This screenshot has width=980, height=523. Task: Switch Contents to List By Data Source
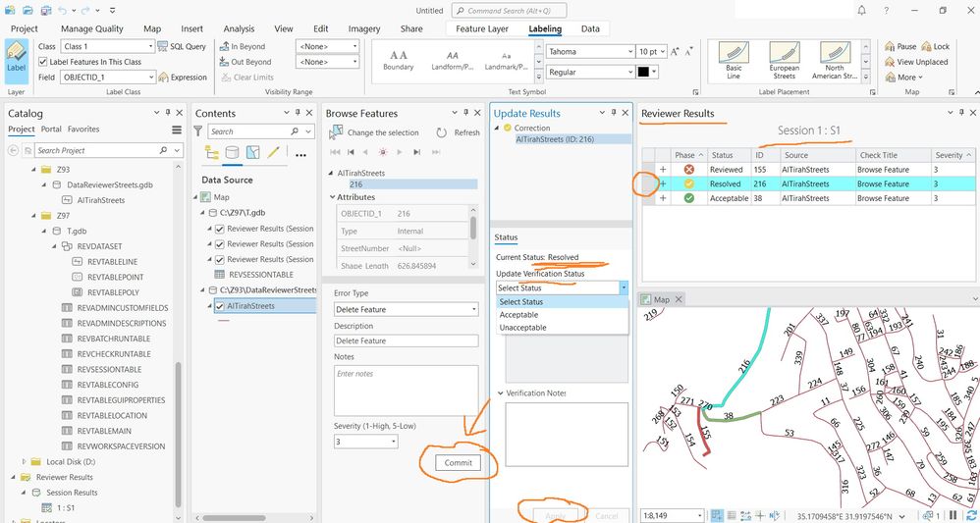coord(232,152)
